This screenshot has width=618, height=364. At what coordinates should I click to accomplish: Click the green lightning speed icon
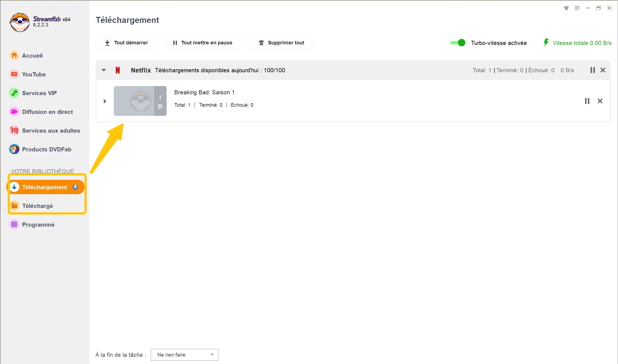click(546, 42)
